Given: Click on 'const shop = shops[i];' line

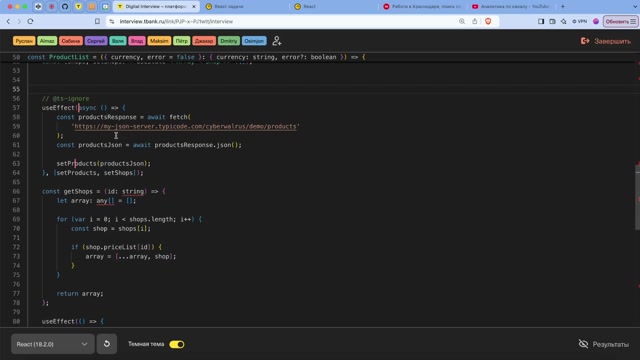Looking at the screenshot, I should (111, 229).
